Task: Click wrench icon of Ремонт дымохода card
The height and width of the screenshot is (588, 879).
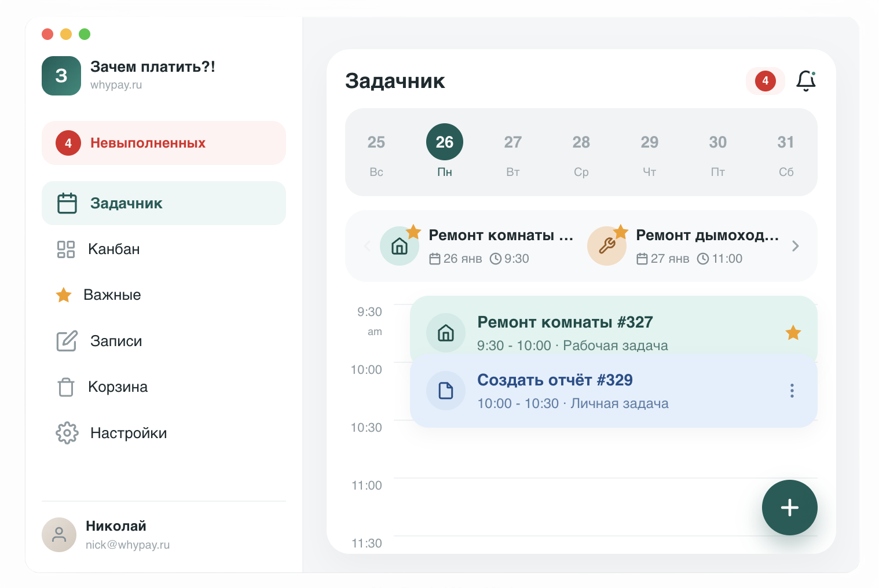Action: point(607,247)
